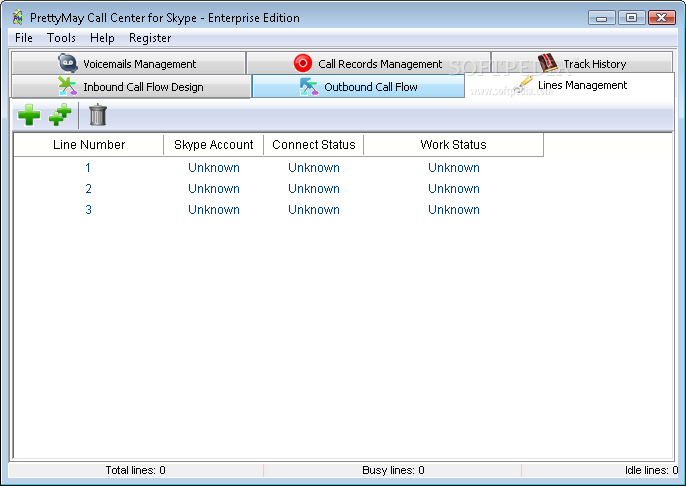Open the Register menu

click(150, 38)
